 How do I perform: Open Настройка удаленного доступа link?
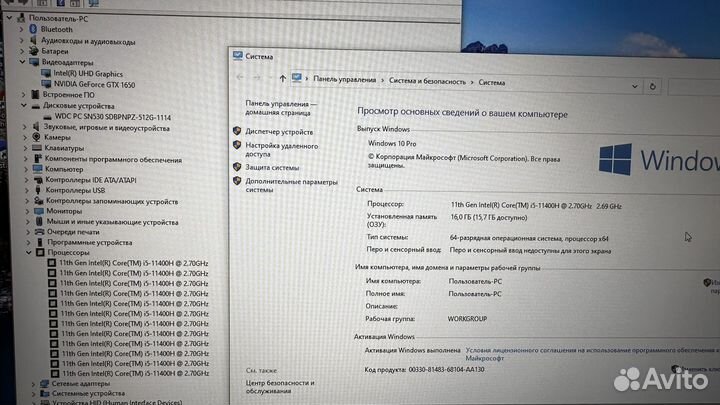coord(281,150)
